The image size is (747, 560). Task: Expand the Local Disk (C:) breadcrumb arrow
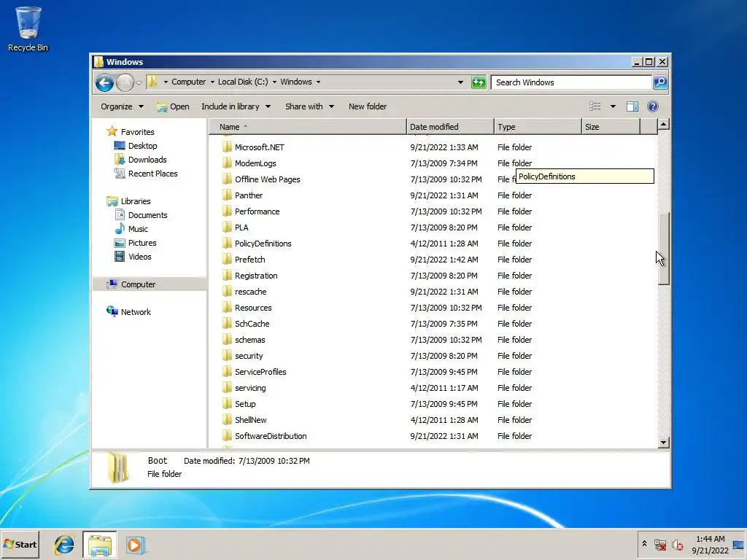click(x=274, y=82)
